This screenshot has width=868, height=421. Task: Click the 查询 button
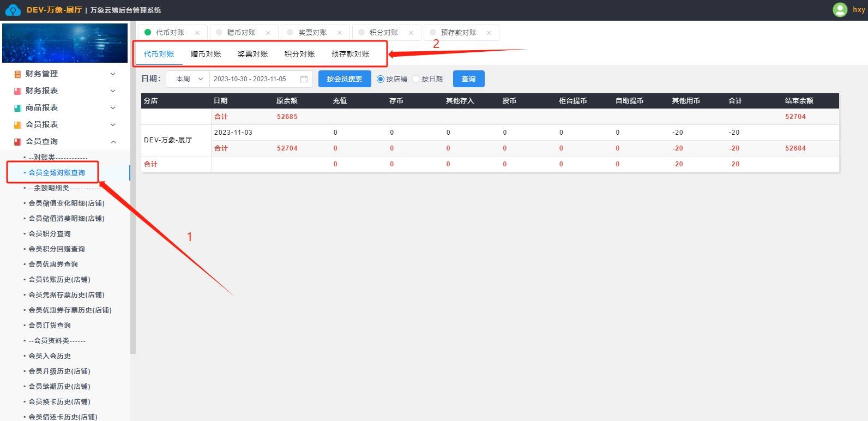point(469,79)
